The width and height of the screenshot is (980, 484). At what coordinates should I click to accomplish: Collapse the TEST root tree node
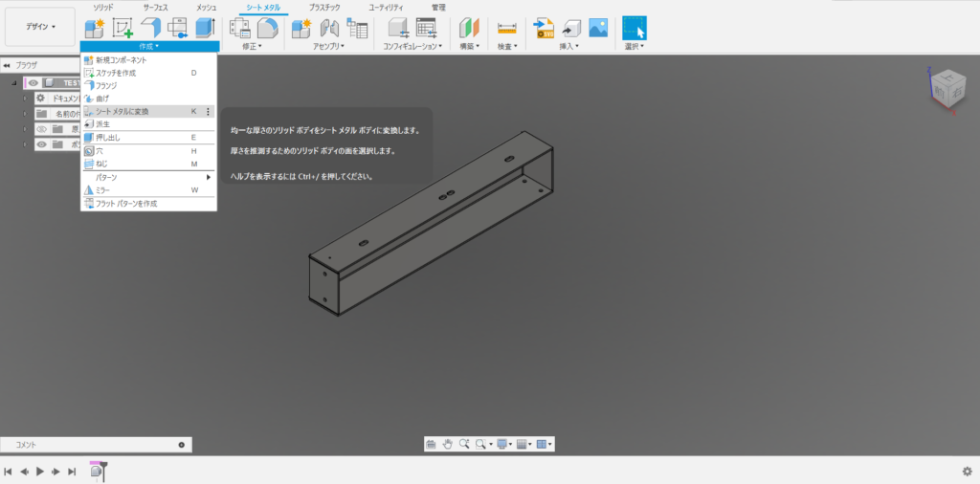coord(13,83)
